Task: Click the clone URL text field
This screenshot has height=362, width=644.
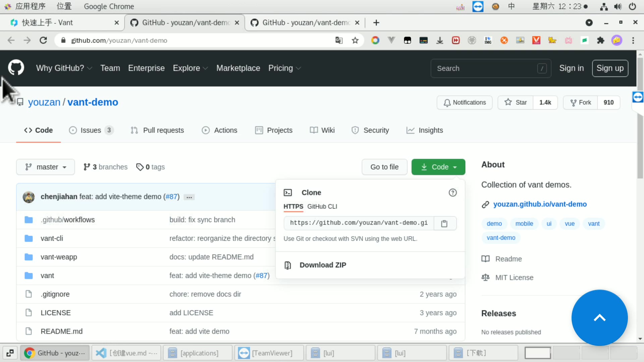Action: coord(359,223)
